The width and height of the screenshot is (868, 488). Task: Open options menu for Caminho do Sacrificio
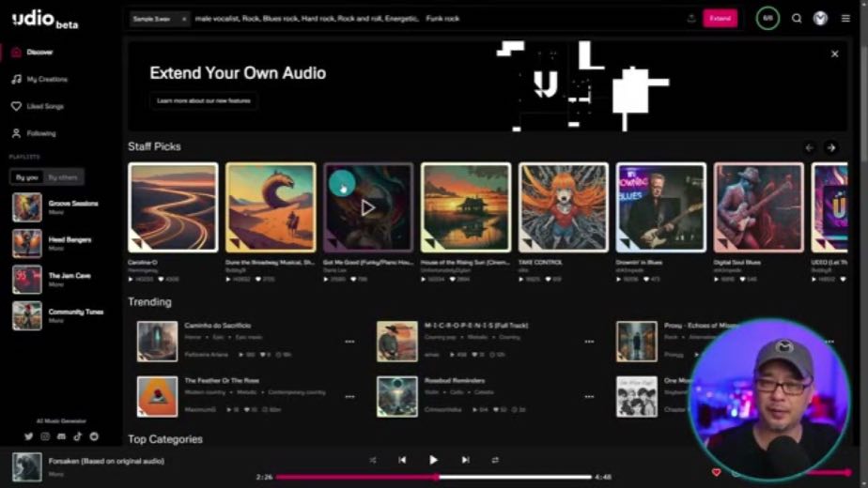(349, 342)
